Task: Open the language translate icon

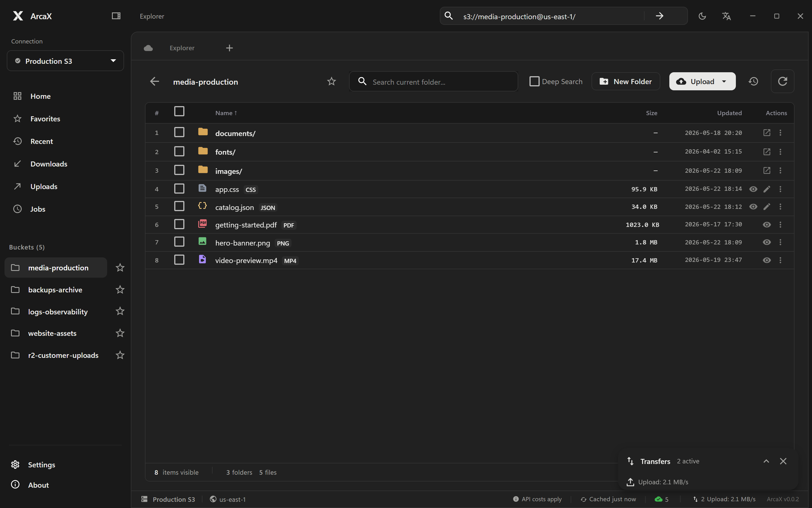Action: tap(727, 16)
